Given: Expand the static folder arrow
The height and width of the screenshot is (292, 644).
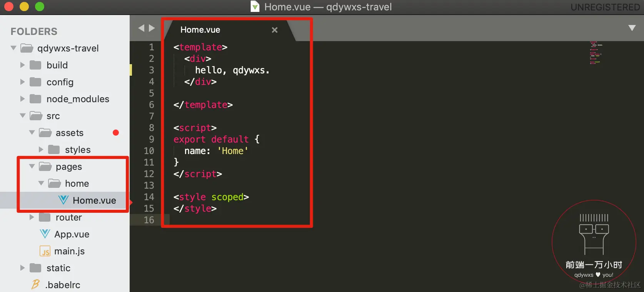Looking at the screenshot, I should tap(22, 268).
